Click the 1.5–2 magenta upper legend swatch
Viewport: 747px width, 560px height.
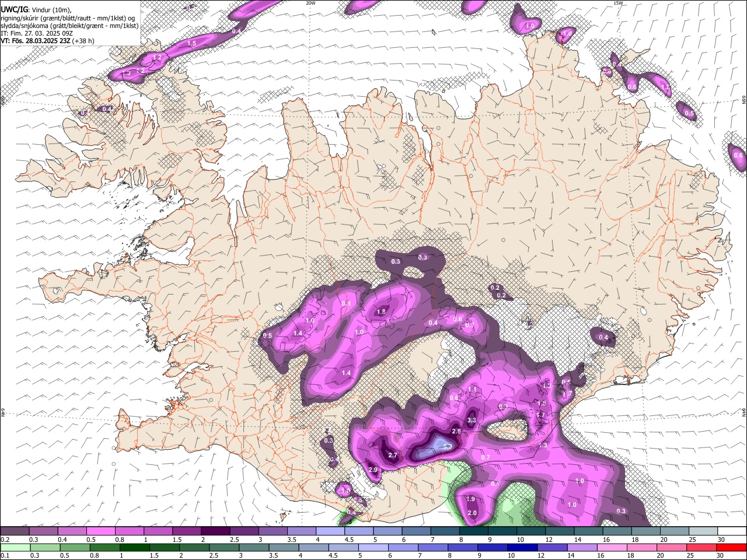[187, 531]
